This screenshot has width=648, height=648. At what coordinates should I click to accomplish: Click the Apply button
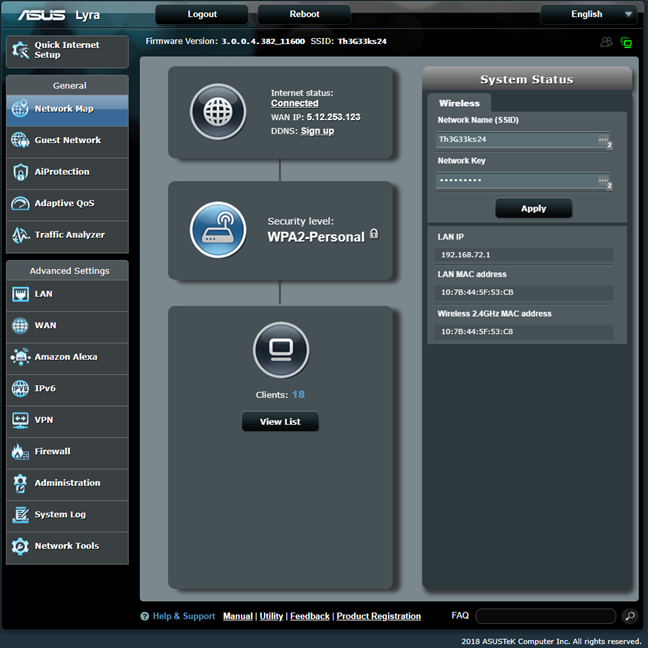tap(534, 208)
